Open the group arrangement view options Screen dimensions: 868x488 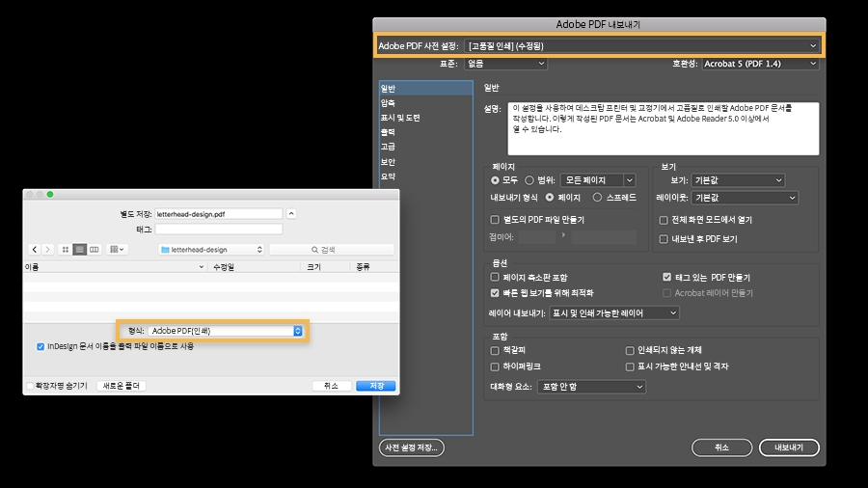pyautogui.click(x=117, y=250)
